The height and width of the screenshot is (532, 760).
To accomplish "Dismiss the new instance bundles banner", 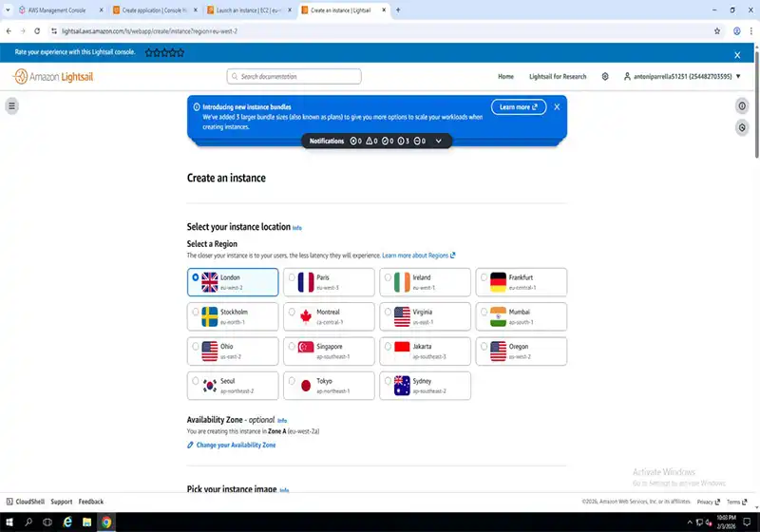I will coord(557,107).
